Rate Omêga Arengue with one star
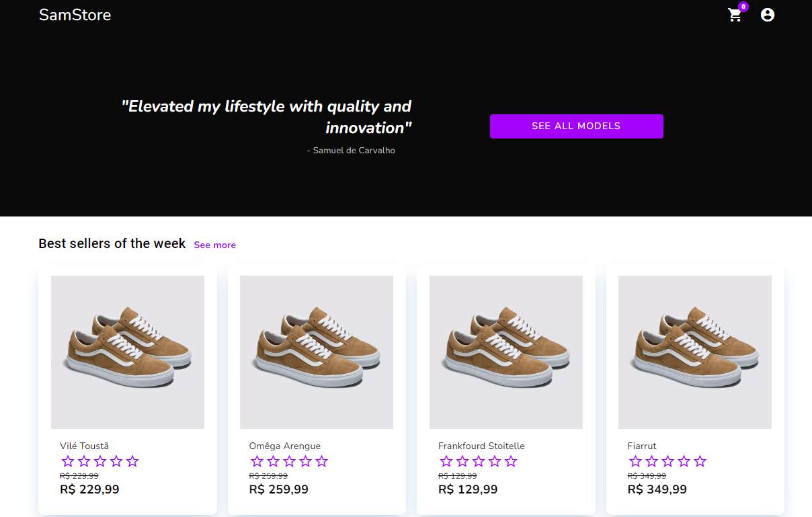The image size is (812, 517). pos(257,461)
